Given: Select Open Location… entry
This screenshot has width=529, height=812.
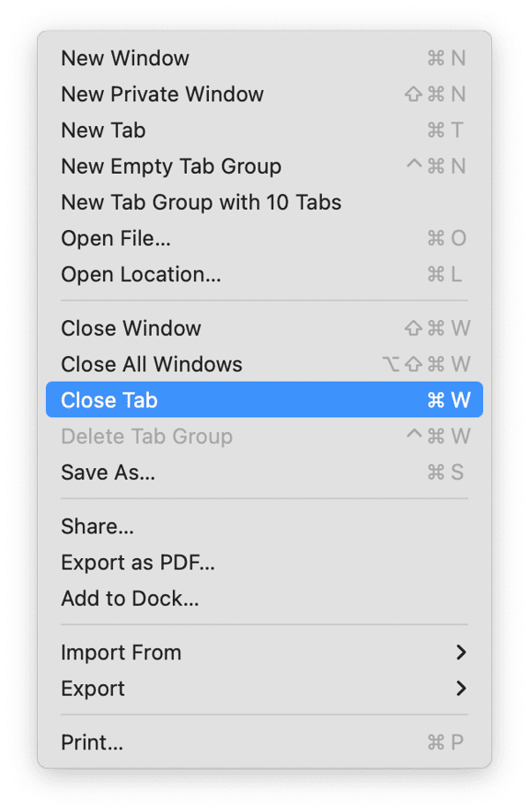Looking at the screenshot, I should pos(141,275).
